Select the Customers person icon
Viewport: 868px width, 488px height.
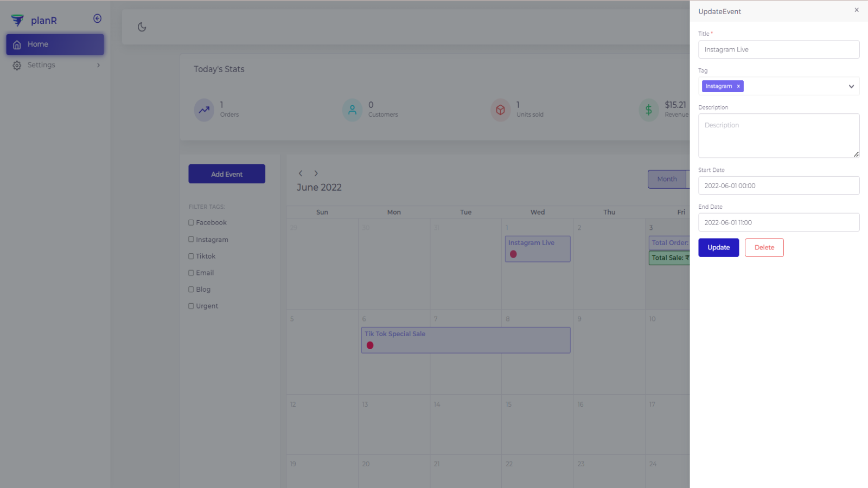(x=352, y=110)
